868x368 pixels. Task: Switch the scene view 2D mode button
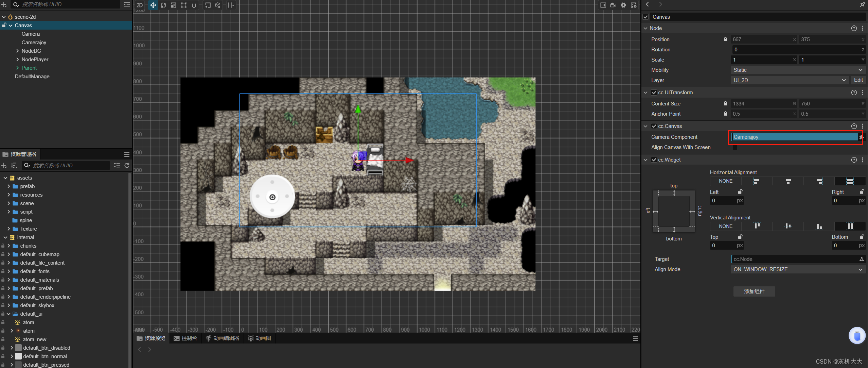coord(139,5)
